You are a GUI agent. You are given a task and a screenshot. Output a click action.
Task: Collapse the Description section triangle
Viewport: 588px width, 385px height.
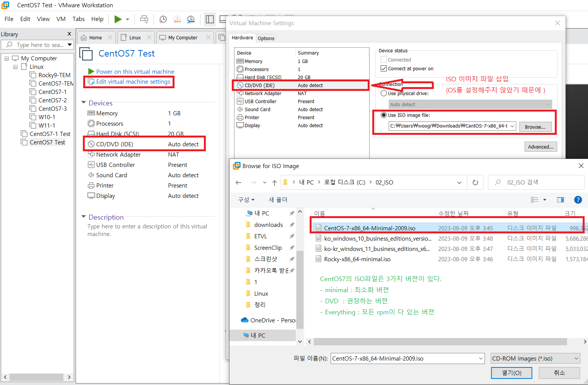click(x=84, y=217)
